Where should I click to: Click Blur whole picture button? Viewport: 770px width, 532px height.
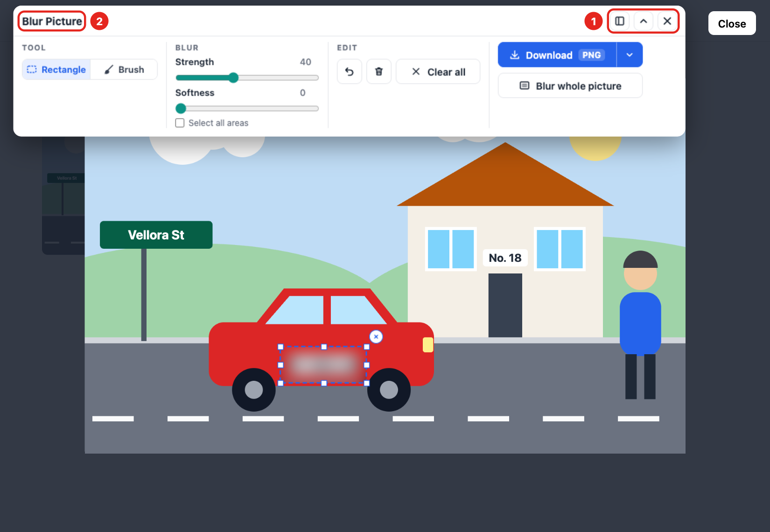coord(570,86)
